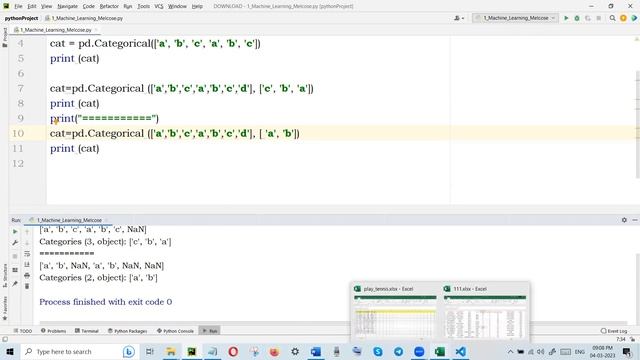
Task: Open the Problems tool window
Action: [53, 331]
